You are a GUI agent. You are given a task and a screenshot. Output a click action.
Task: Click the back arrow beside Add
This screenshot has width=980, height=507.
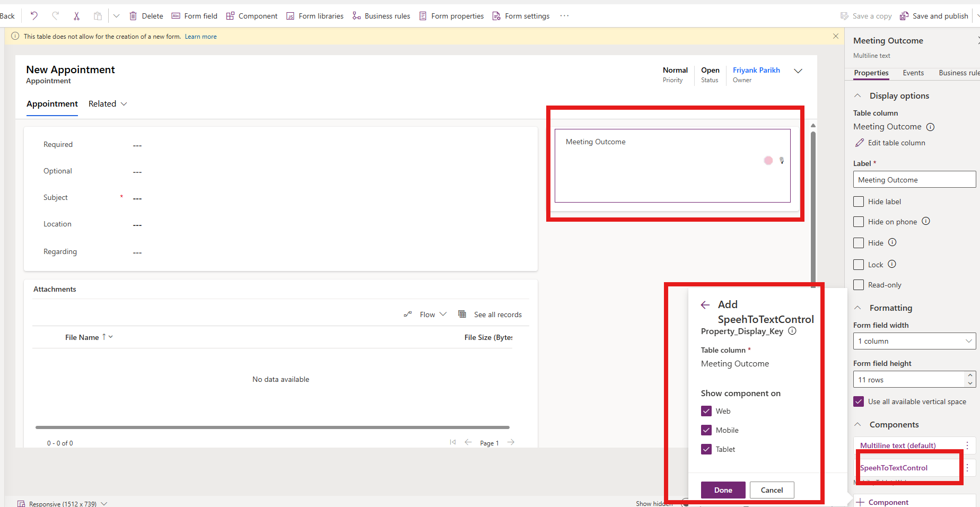[705, 305]
